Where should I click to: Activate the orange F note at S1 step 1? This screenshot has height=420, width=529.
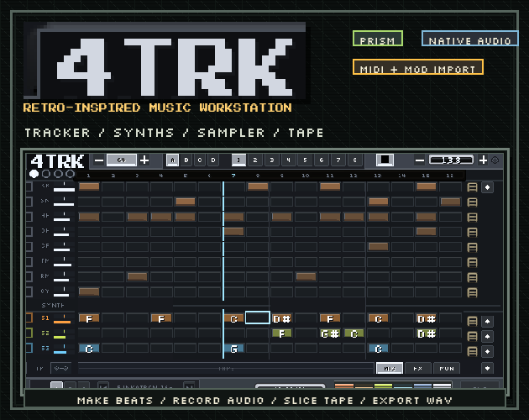pos(89,318)
